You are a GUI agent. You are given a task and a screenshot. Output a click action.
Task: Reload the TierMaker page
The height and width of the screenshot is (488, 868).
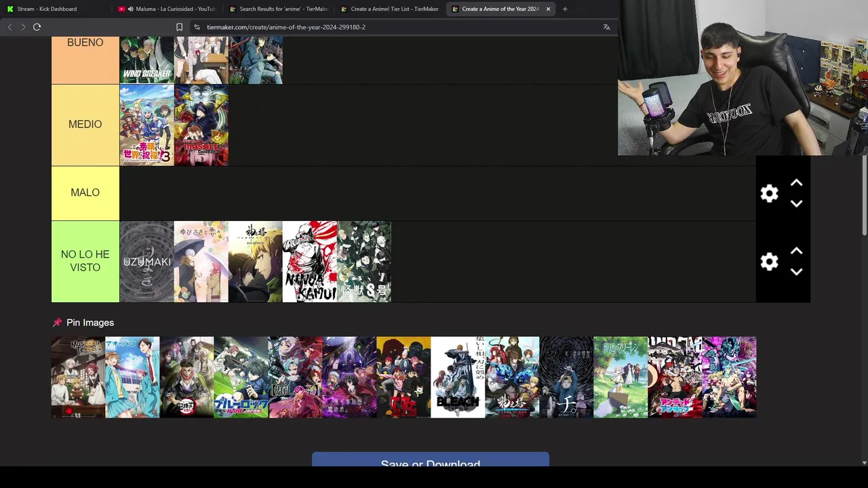[x=37, y=27]
